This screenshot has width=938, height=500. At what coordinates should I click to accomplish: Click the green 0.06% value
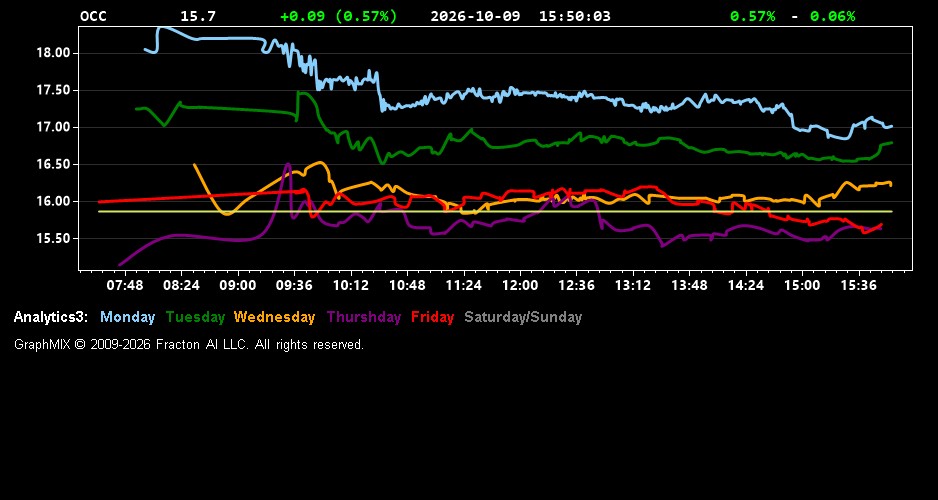pos(833,16)
